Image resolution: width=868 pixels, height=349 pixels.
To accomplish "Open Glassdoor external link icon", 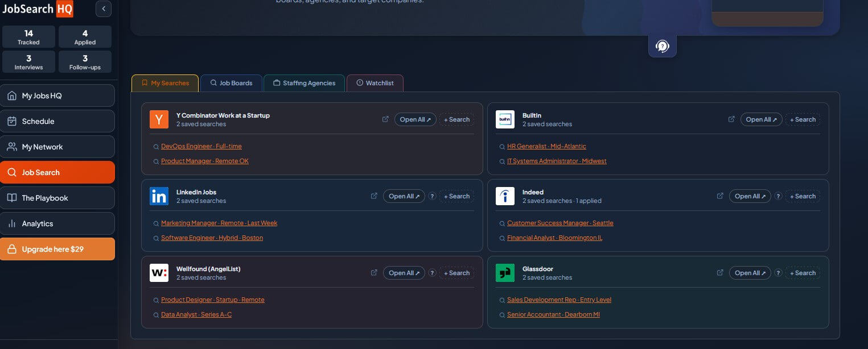I will tap(720, 273).
